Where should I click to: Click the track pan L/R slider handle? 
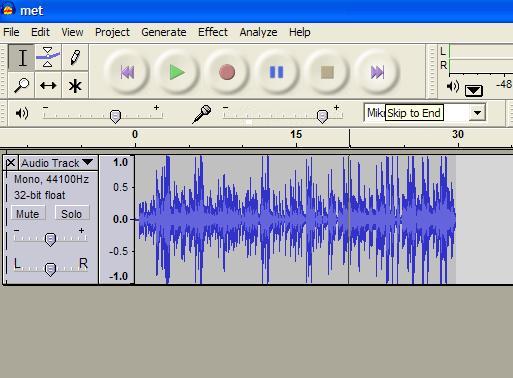coord(50,269)
